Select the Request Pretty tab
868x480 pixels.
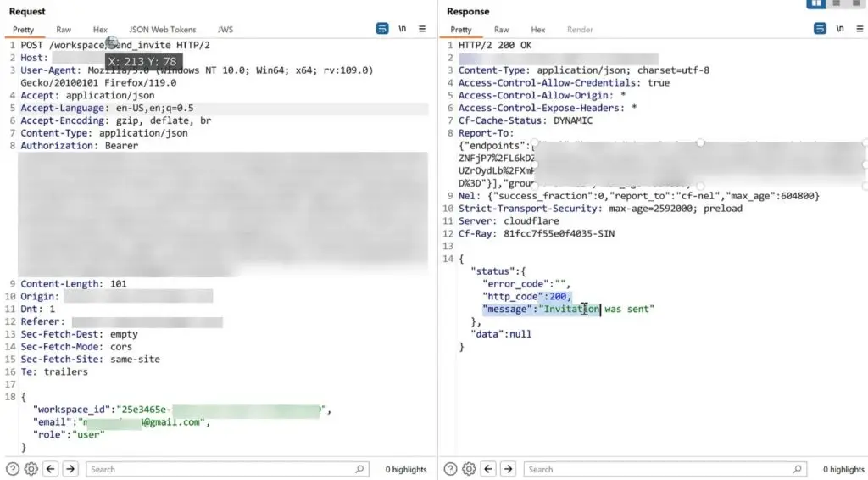pos(23,30)
